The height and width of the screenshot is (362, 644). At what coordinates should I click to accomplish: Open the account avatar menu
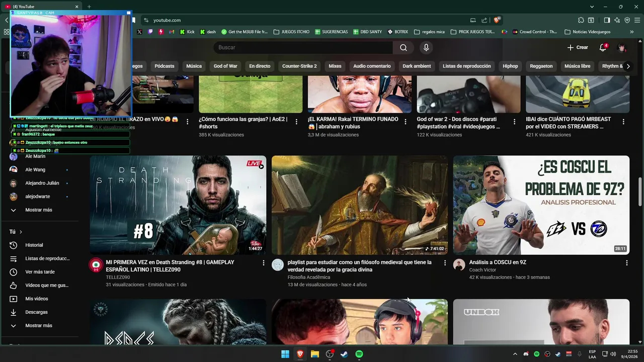point(622,47)
